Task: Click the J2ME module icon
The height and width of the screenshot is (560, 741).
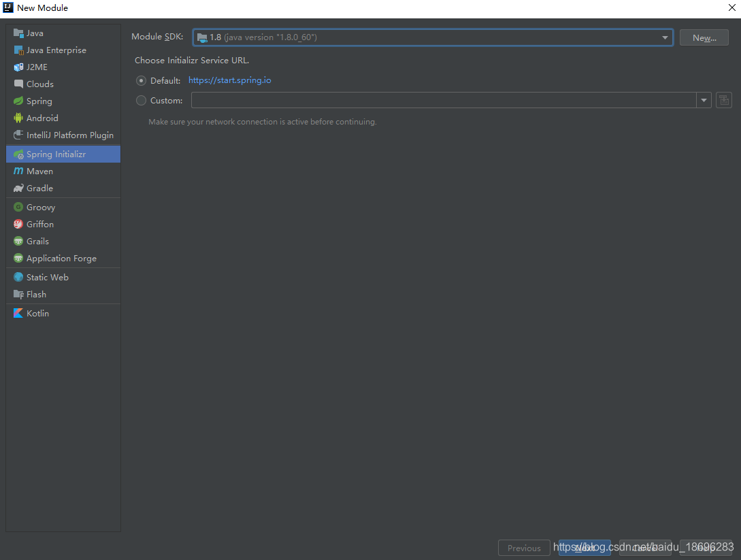Action: pos(18,67)
